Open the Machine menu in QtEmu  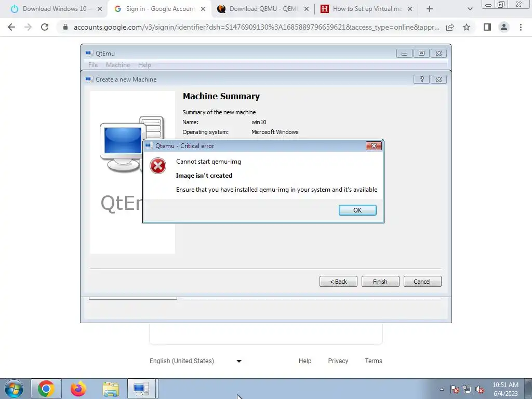(118, 65)
